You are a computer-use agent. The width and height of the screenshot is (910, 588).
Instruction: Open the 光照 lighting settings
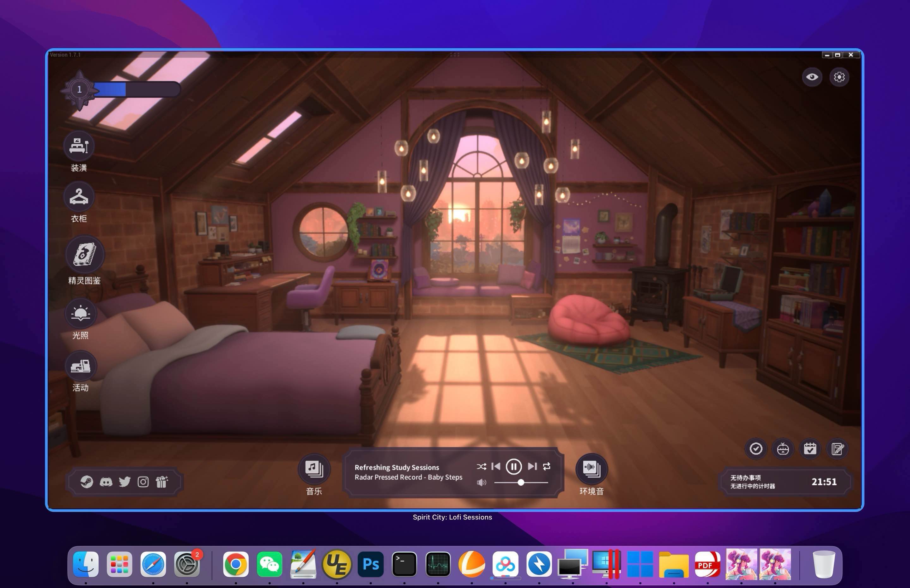(80, 314)
